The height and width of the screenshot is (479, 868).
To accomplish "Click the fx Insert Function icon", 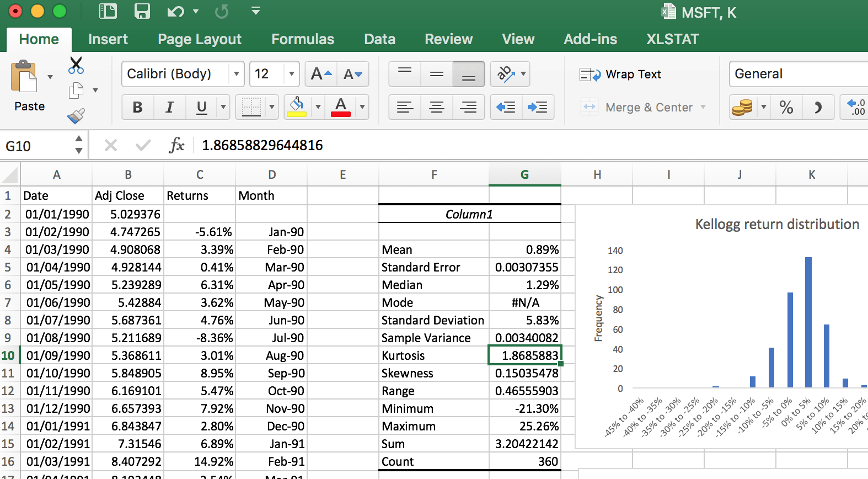I will 176,145.
